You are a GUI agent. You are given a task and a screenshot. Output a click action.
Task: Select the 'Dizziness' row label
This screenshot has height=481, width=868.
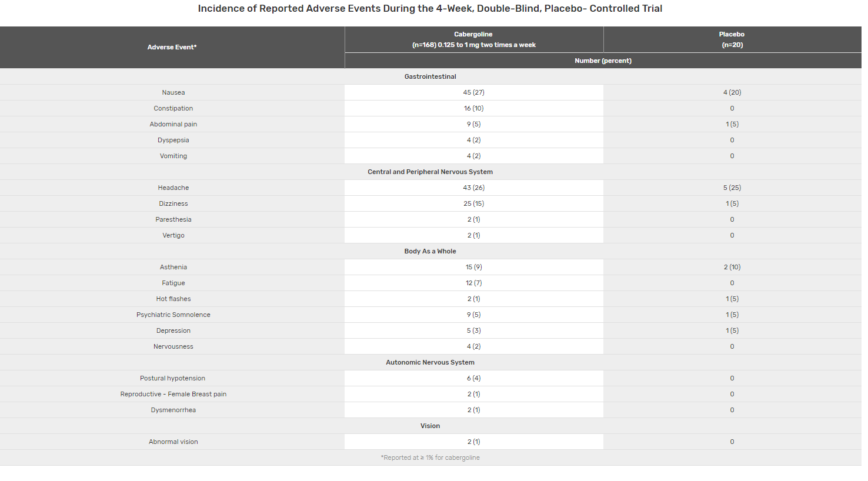[x=173, y=203]
